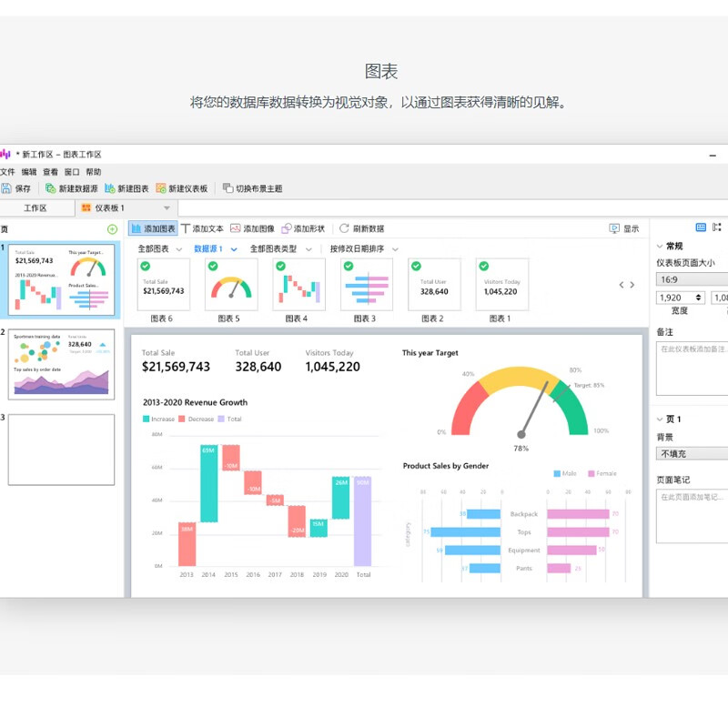This screenshot has width=728, height=728.
Task: Click 新建数据源 toolbar icon
Action: [x=51, y=188]
